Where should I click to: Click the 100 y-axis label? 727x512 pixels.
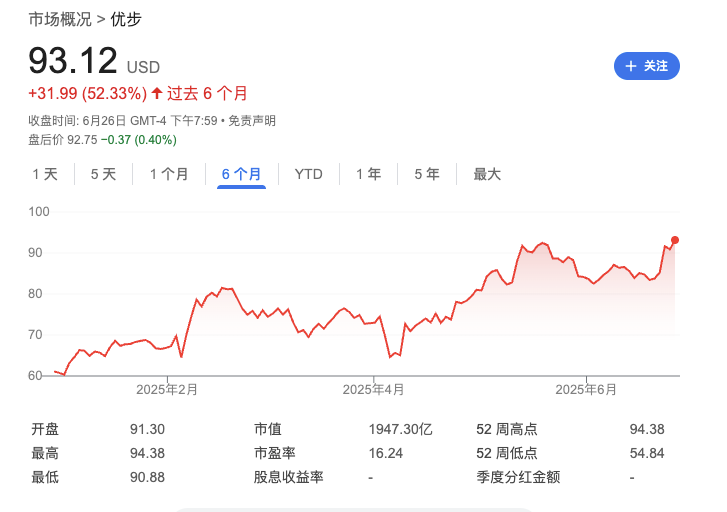point(39,212)
